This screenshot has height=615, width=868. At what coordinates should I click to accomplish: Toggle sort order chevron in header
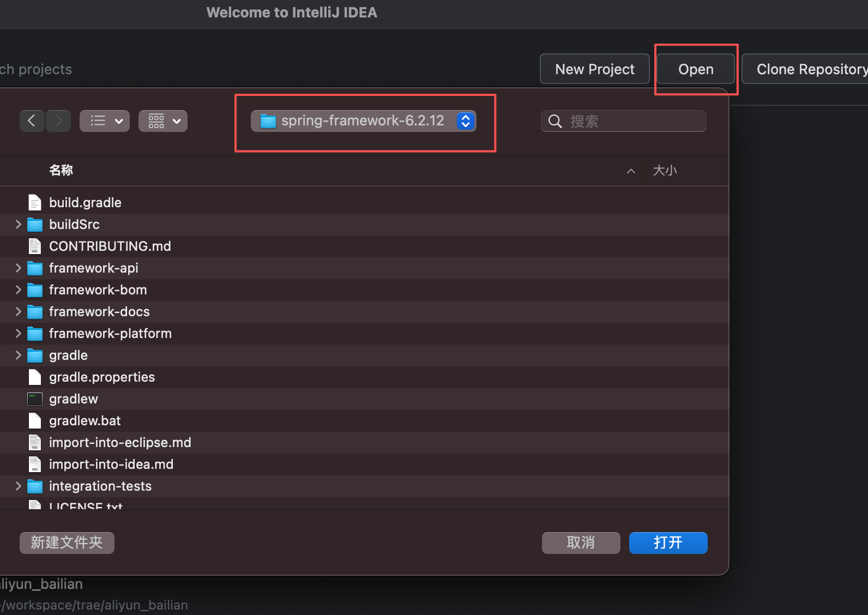pyautogui.click(x=631, y=171)
